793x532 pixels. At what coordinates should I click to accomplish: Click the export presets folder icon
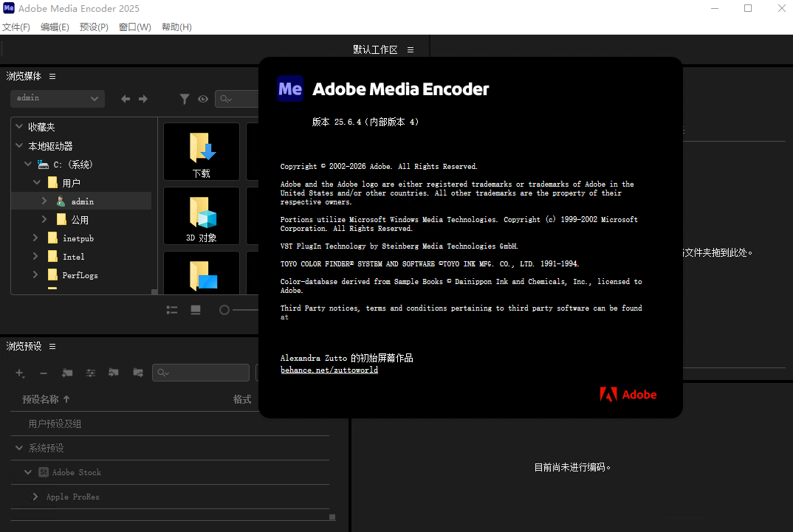click(x=137, y=373)
